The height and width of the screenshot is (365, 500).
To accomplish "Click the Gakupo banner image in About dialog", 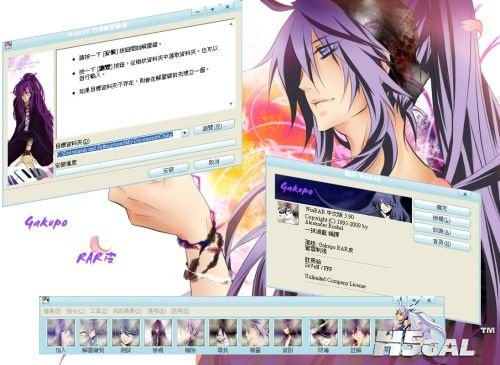I will [343, 198].
